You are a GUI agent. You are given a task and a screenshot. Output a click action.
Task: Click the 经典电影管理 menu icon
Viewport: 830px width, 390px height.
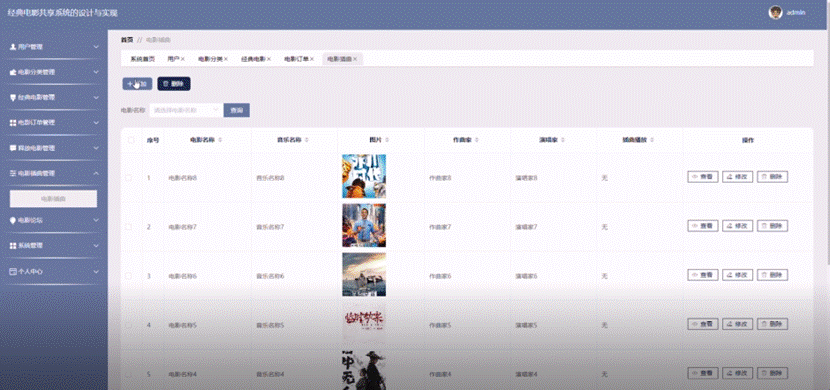point(13,97)
